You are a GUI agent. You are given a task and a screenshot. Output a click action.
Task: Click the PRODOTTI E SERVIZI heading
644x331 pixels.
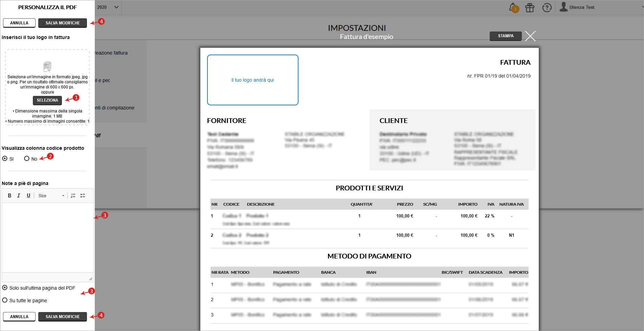369,188
